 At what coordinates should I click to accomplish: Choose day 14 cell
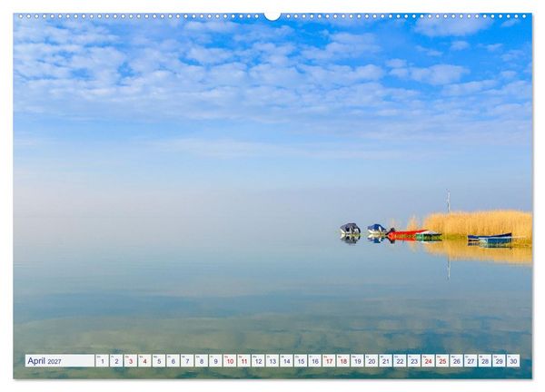286,360
